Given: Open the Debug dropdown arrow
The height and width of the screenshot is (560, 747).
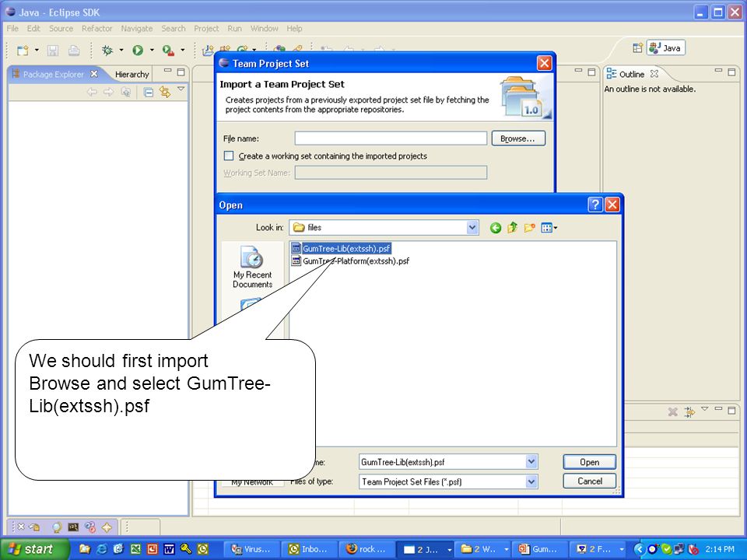Looking at the screenshot, I should [x=121, y=50].
